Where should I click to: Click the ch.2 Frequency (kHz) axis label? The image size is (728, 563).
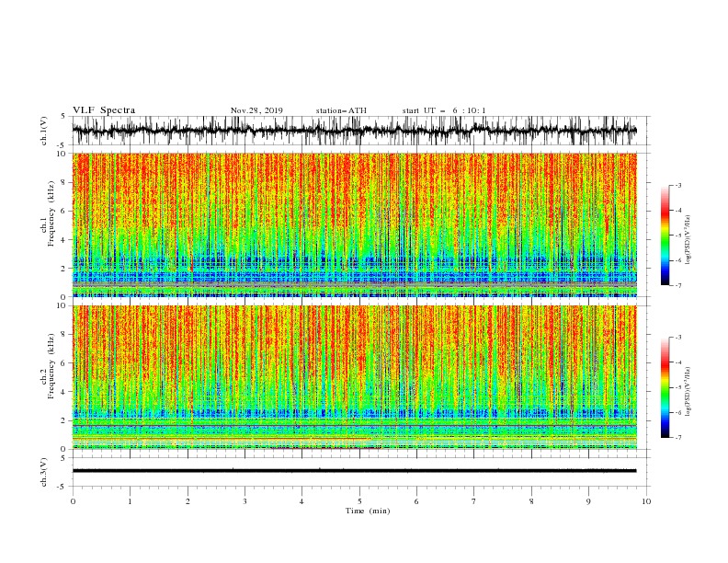[x=48, y=366]
